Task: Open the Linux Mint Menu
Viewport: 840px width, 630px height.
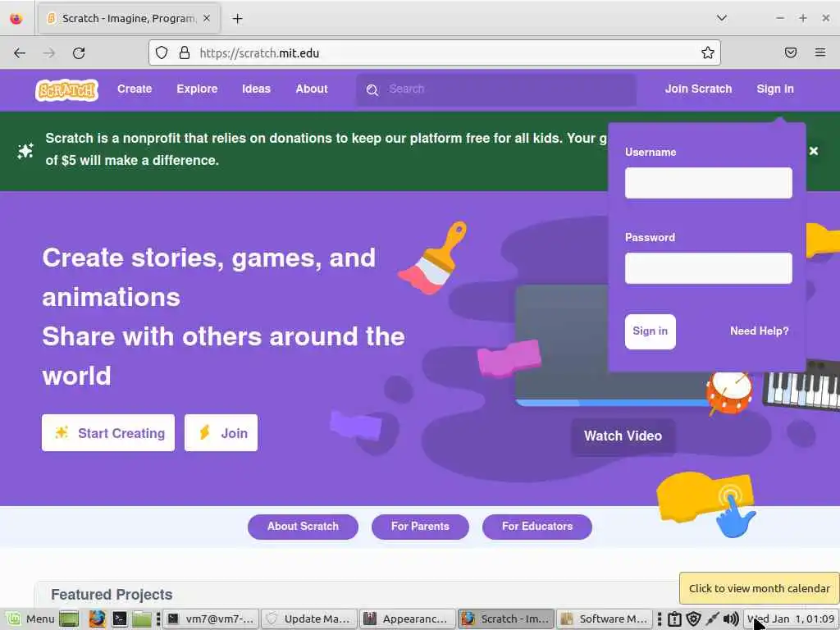Action: click(30, 619)
